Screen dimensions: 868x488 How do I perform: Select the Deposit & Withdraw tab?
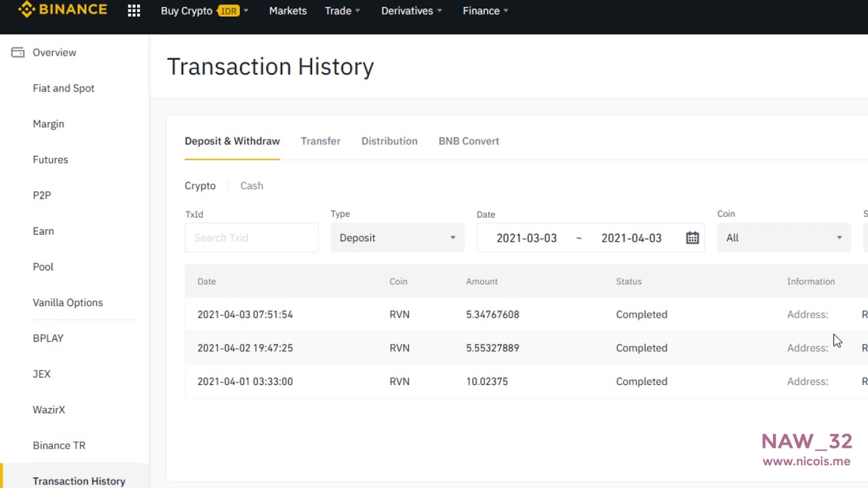232,141
